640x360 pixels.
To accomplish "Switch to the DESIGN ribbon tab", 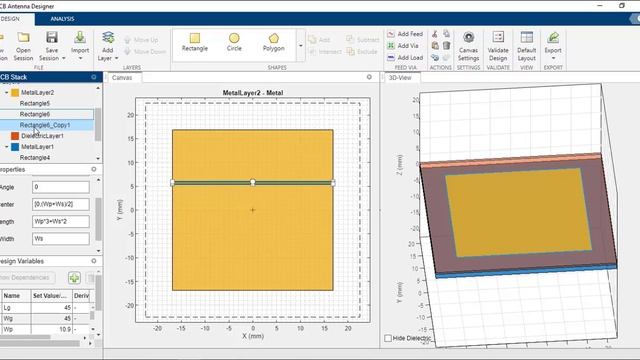I will tap(10, 19).
